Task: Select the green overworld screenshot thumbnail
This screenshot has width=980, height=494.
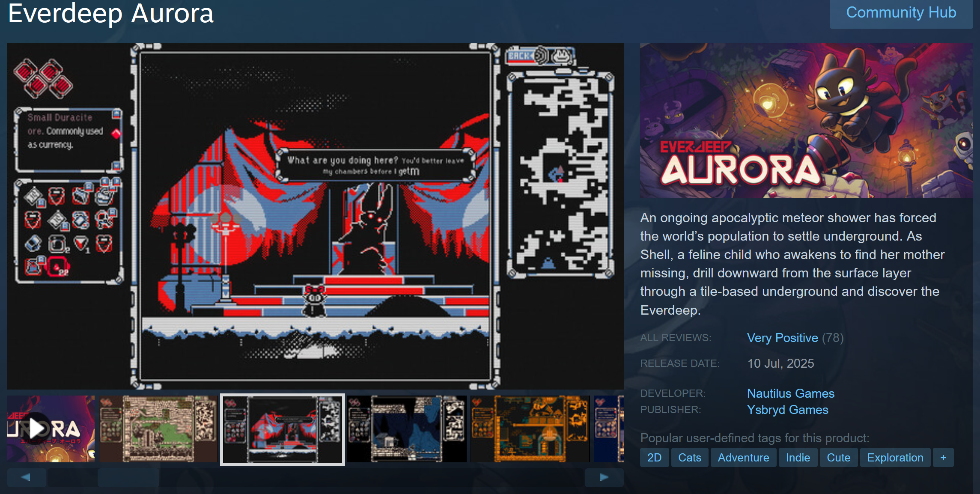Action: pyautogui.click(x=158, y=429)
